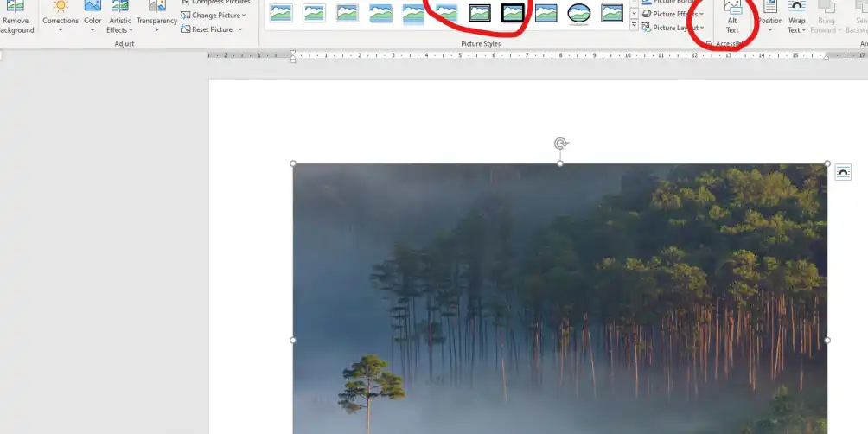
Task: Open the Picture Layout menu
Action: [x=673, y=28]
